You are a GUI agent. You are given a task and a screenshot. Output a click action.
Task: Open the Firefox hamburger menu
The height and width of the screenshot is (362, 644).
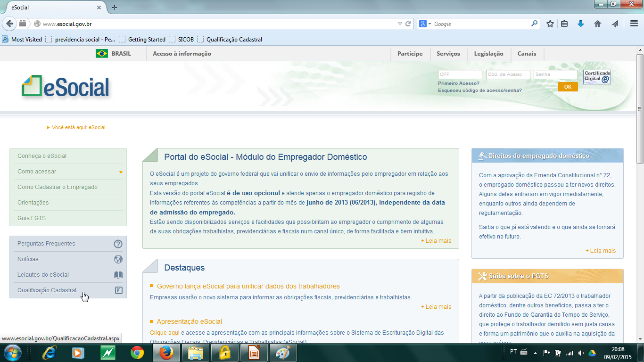click(634, 24)
